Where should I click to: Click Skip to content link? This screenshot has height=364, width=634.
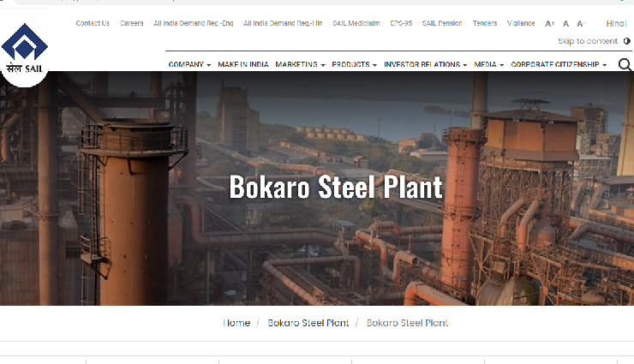point(587,41)
